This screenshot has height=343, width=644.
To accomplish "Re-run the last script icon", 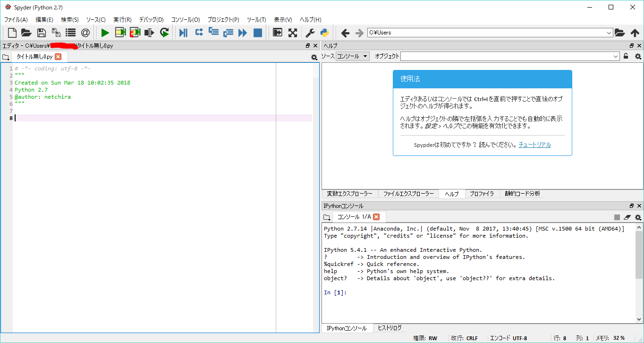I will [x=164, y=33].
